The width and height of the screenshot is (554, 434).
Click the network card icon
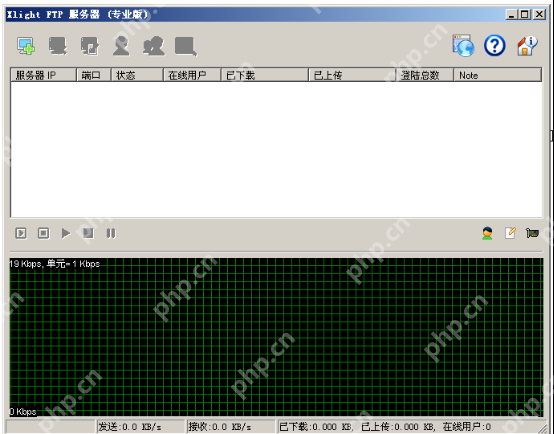pyautogui.click(x=532, y=233)
